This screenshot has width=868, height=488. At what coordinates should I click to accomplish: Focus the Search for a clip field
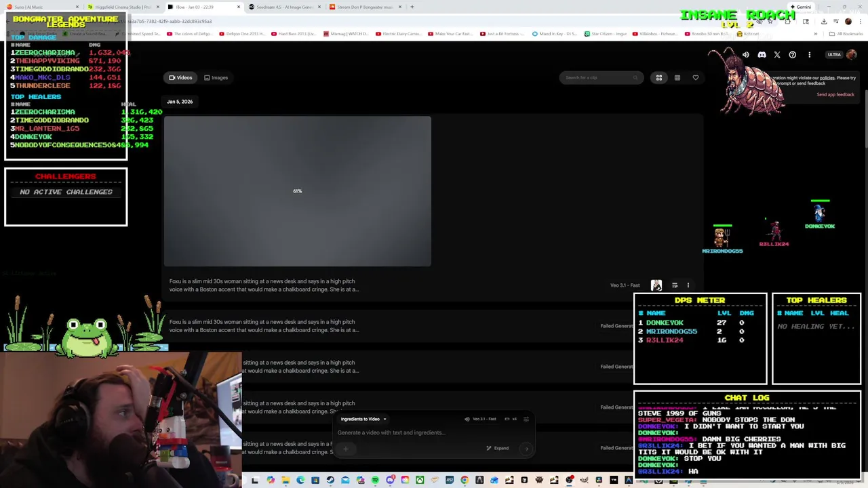coord(601,78)
